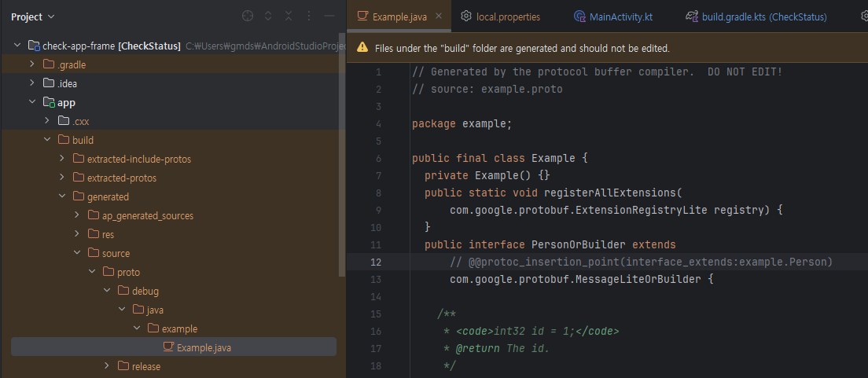Click the Java file icon beside Example.java in tree

pos(167,347)
